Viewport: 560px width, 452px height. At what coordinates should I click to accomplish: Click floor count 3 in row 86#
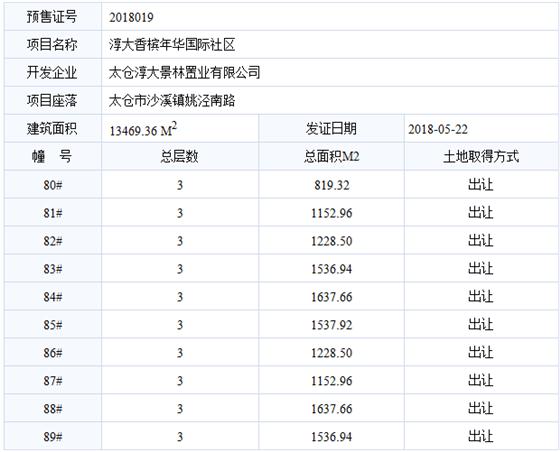180,353
